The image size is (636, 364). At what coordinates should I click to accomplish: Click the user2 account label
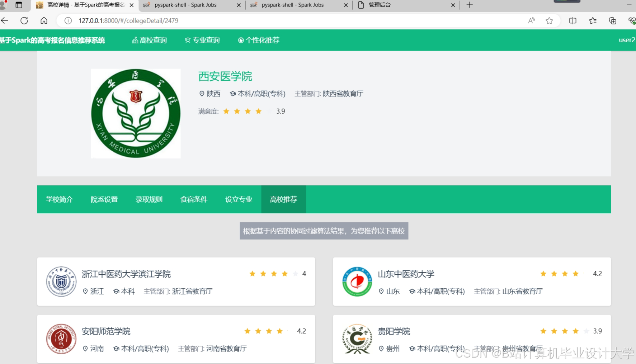coord(626,40)
